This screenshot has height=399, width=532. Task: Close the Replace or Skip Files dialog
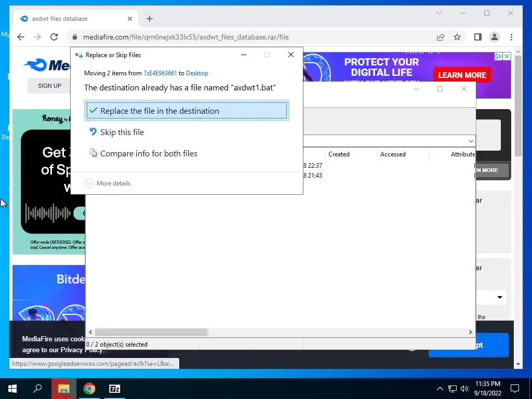coord(291,55)
